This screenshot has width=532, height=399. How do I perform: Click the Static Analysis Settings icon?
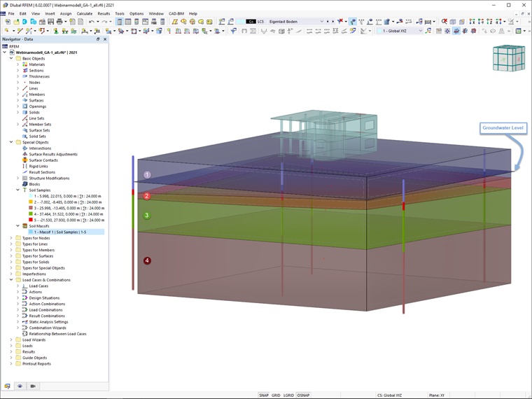25,322
